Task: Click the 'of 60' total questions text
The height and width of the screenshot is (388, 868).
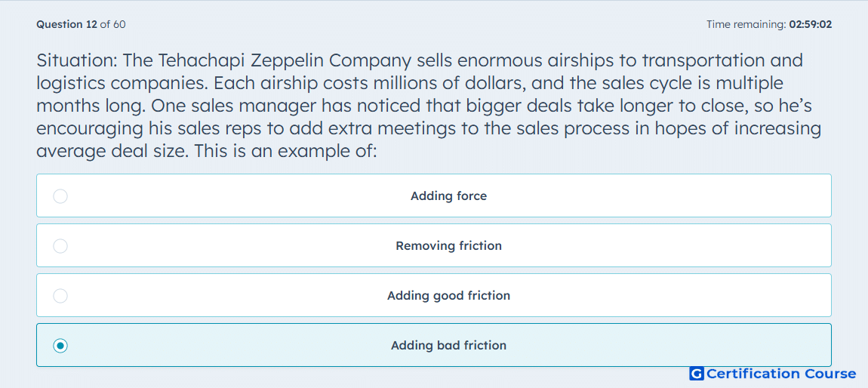Action: point(112,24)
